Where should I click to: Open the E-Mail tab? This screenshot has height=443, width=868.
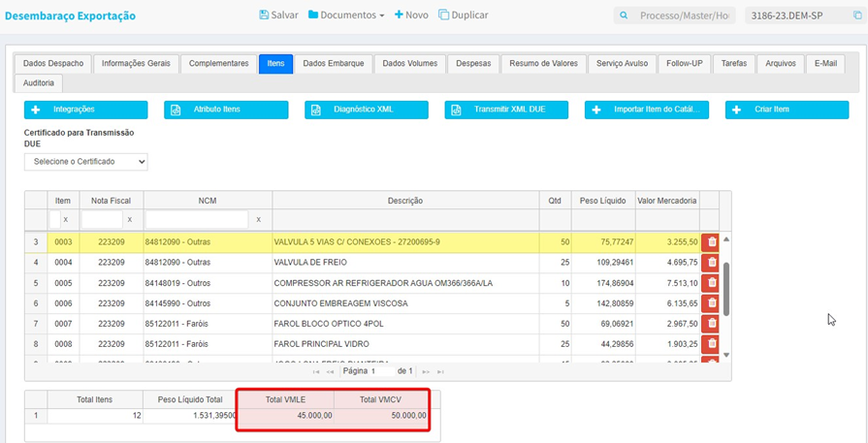[x=825, y=64]
